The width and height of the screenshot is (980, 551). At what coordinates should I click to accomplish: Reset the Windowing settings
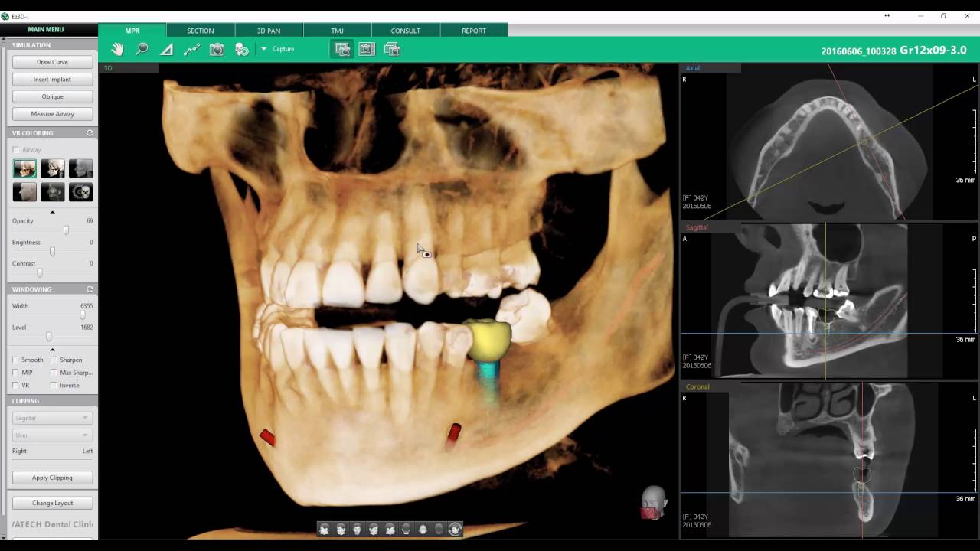click(x=90, y=289)
